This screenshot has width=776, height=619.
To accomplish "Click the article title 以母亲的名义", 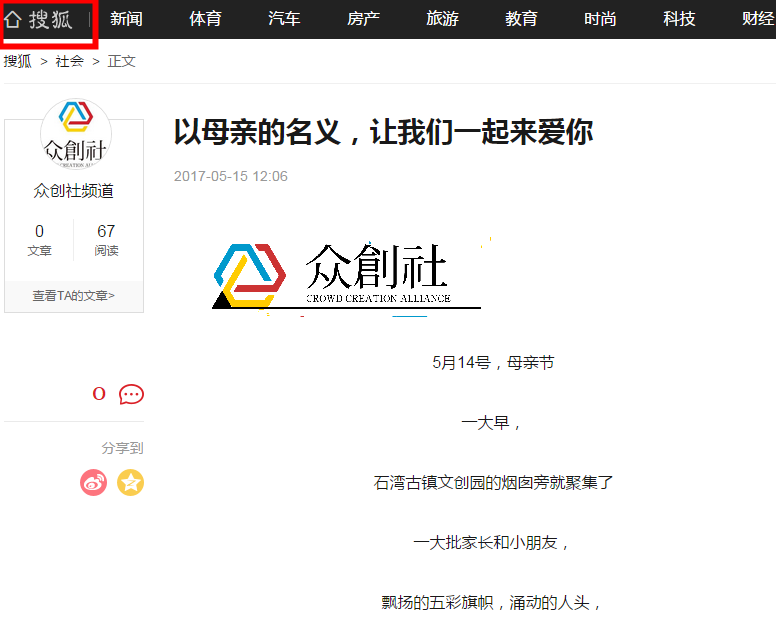I will (x=384, y=132).
